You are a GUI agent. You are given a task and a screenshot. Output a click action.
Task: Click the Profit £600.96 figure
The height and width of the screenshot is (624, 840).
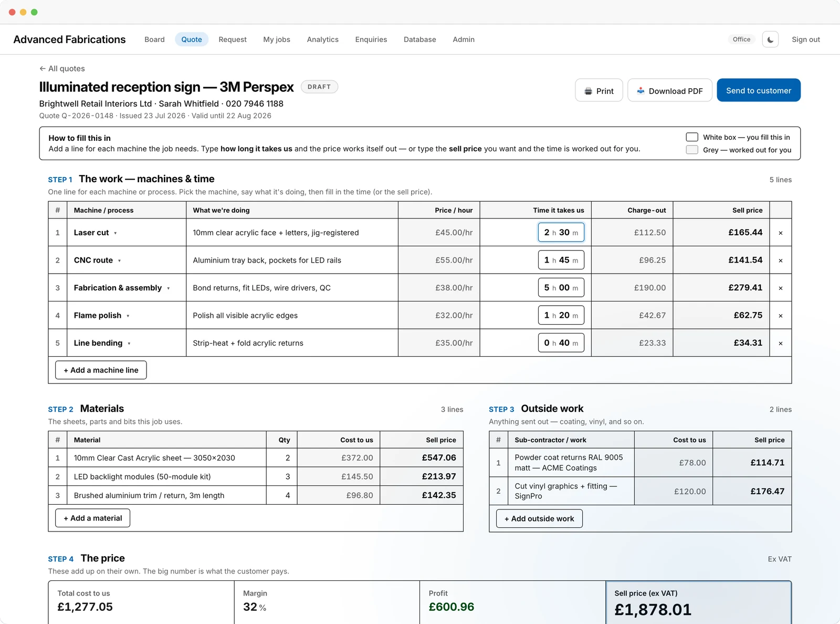pos(451,607)
